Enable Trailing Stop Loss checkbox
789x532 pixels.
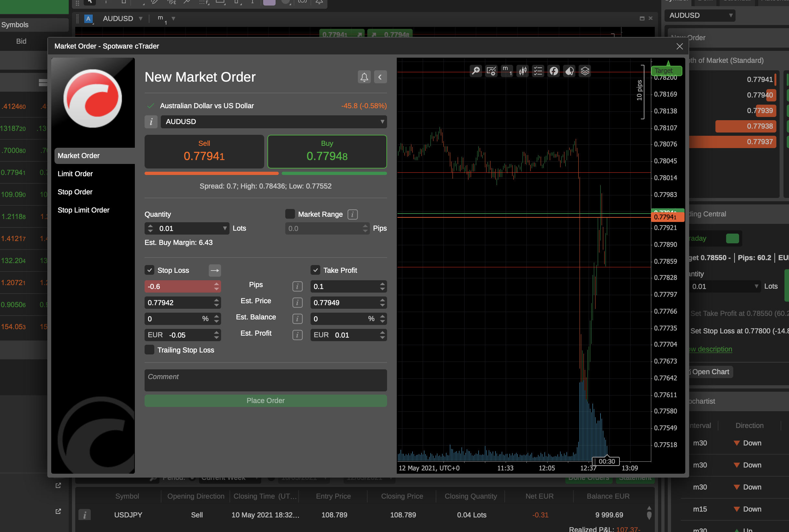pos(150,350)
